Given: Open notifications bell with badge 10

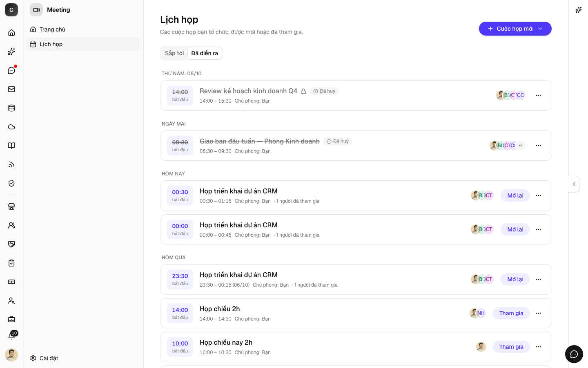Looking at the screenshot, I should click(11, 336).
